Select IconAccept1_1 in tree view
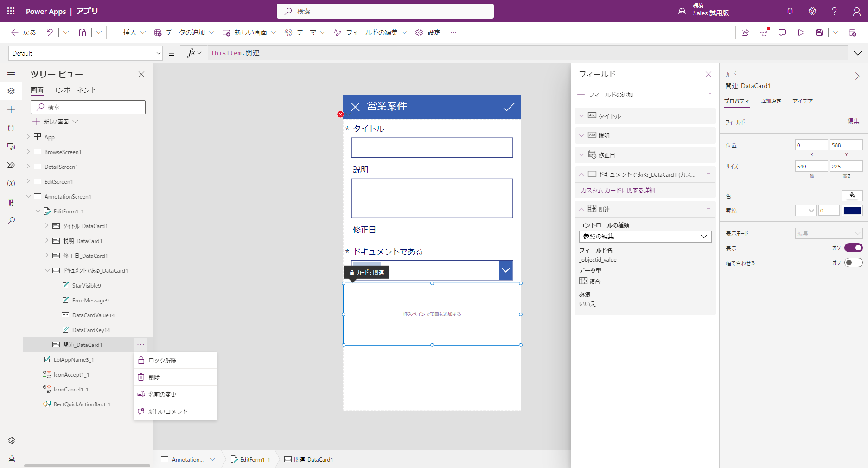The height and width of the screenshot is (468, 868). tap(71, 375)
